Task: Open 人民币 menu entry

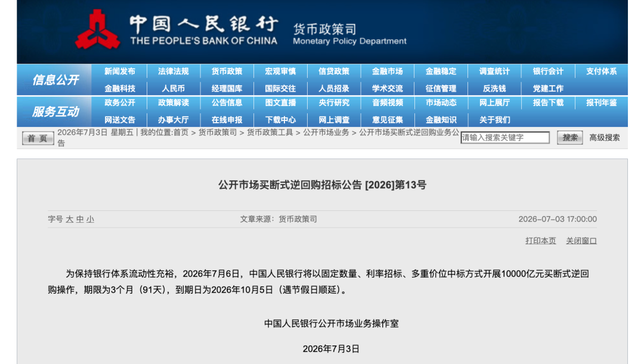Action: (x=174, y=88)
